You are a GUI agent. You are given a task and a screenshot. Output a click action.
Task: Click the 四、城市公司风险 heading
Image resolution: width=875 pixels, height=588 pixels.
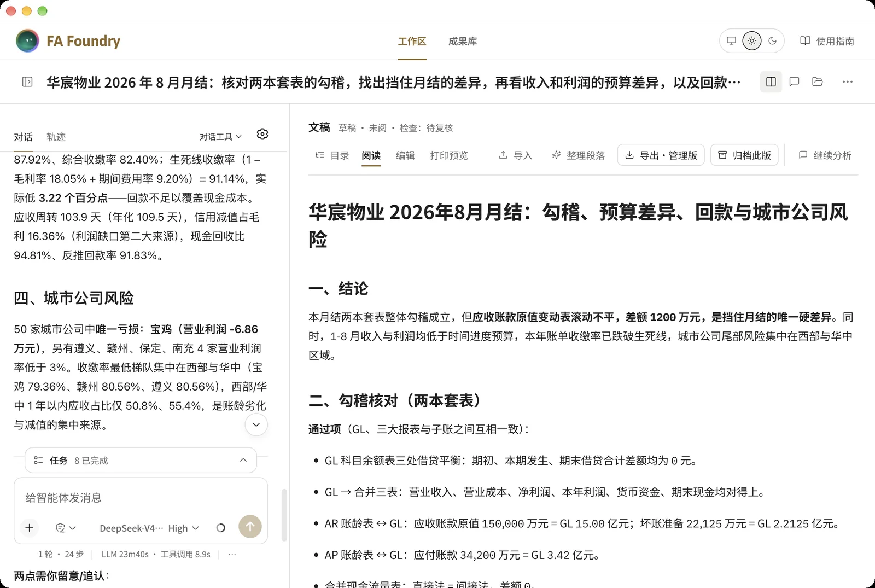click(74, 298)
